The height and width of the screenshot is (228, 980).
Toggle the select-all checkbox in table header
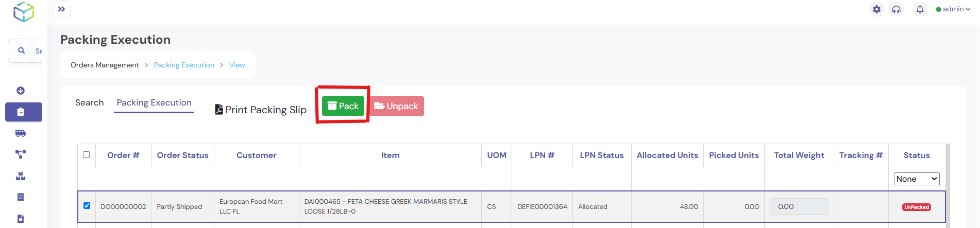(86, 155)
